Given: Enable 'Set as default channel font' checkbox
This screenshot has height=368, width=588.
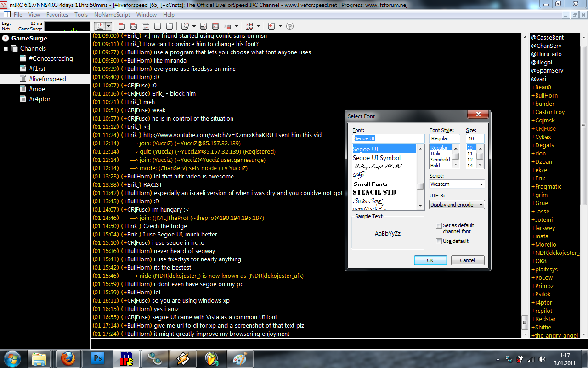Looking at the screenshot, I should [439, 225].
